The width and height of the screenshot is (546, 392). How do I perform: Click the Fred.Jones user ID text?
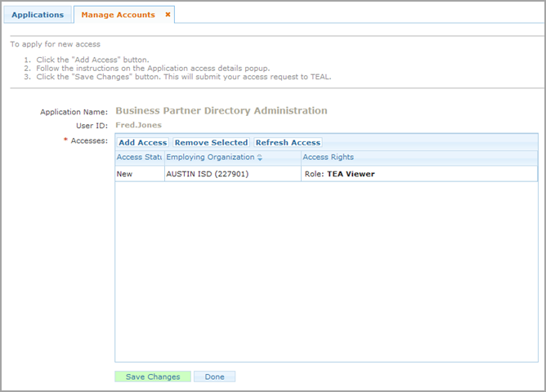point(139,125)
